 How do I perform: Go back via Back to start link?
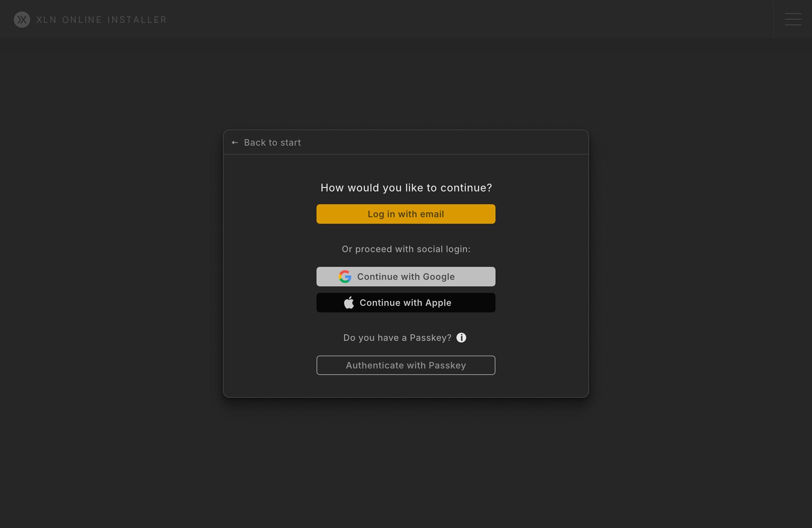(x=272, y=143)
